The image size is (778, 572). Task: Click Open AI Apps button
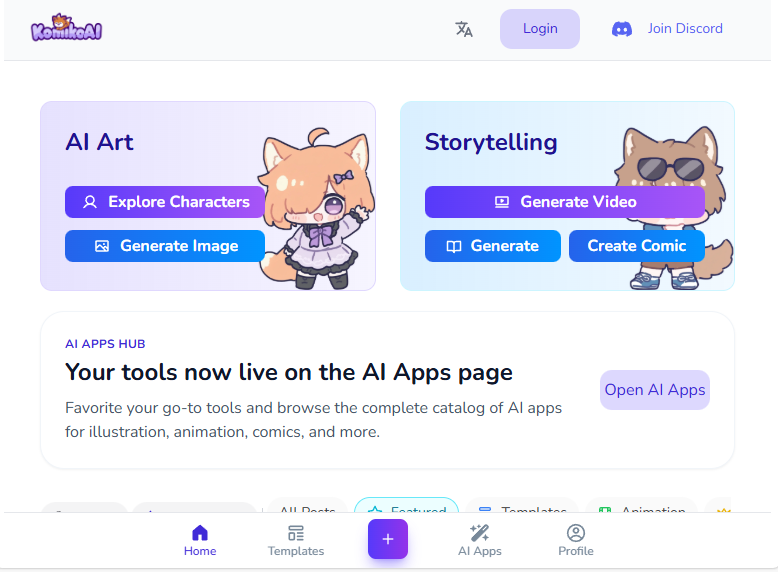[655, 390]
